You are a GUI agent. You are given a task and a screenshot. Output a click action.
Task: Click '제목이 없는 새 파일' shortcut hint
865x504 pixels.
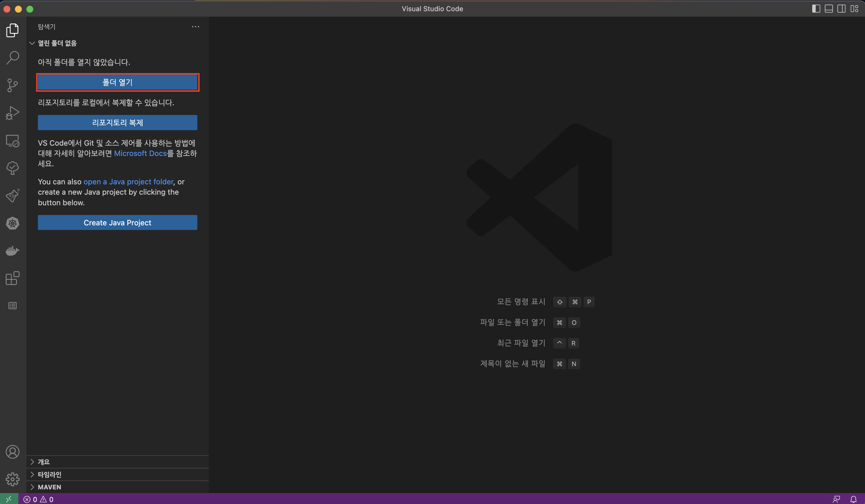pos(513,364)
